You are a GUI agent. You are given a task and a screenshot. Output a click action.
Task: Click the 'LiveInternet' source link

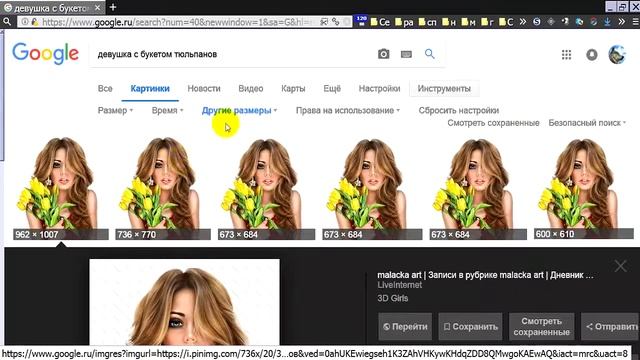pos(400,285)
